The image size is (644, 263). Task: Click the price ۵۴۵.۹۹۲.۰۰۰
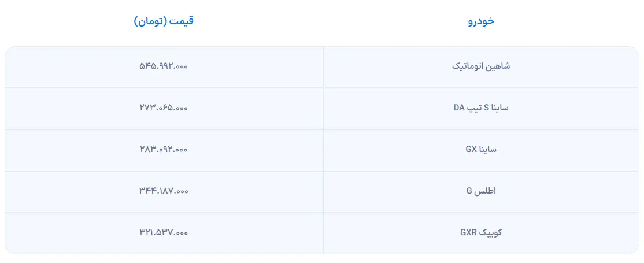coord(164,66)
